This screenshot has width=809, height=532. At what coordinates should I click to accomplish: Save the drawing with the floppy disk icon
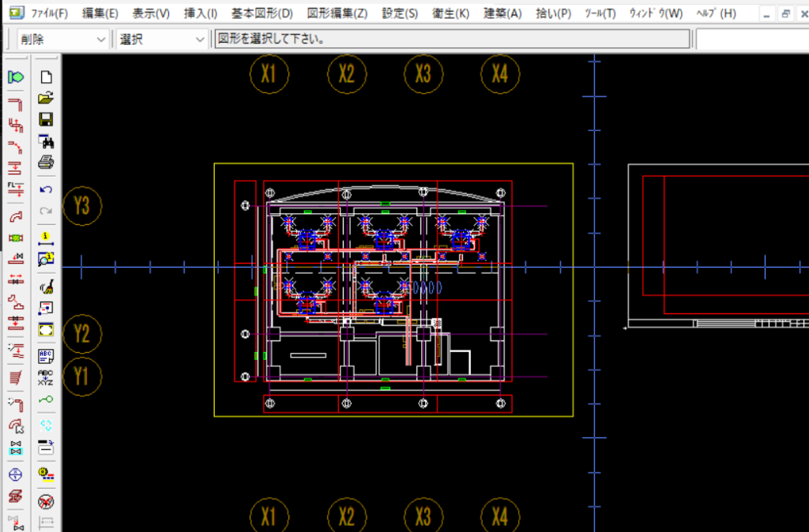46,120
